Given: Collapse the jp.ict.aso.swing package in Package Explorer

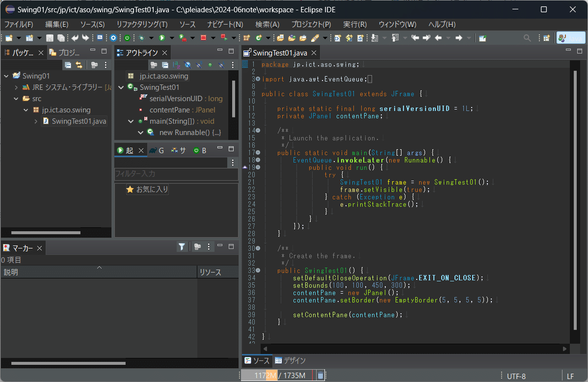Looking at the screenshot, I should point(26,110).
